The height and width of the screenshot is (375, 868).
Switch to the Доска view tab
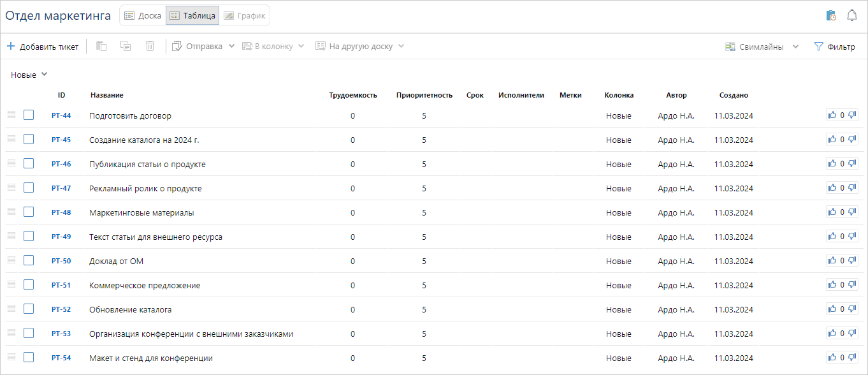143,15
